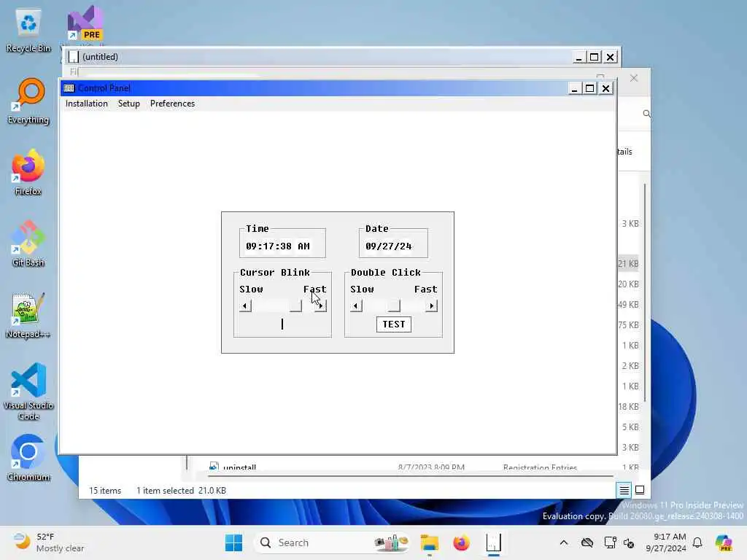Click File Explorer's vertical scrollbar
The width and height of the screenshot is (747, 560).
point(645,293)
